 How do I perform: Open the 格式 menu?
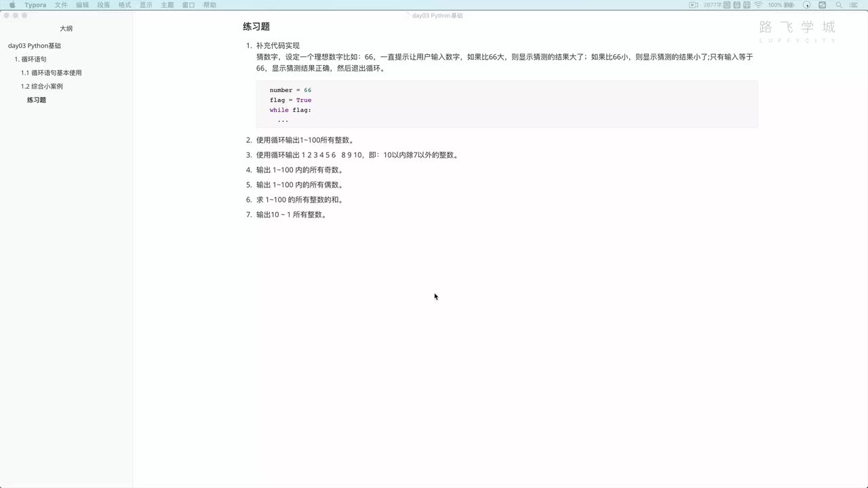tap(125, 5)
